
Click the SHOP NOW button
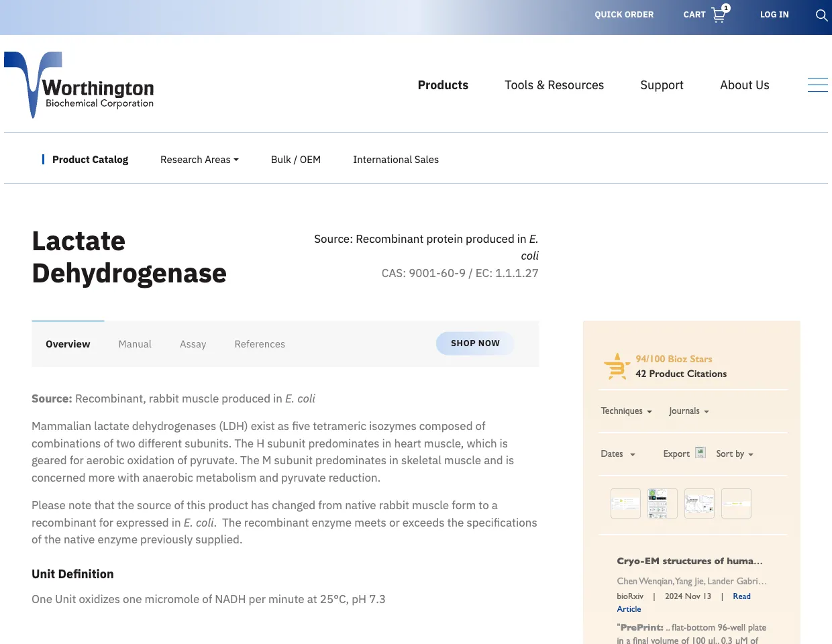tap(475, 343)
